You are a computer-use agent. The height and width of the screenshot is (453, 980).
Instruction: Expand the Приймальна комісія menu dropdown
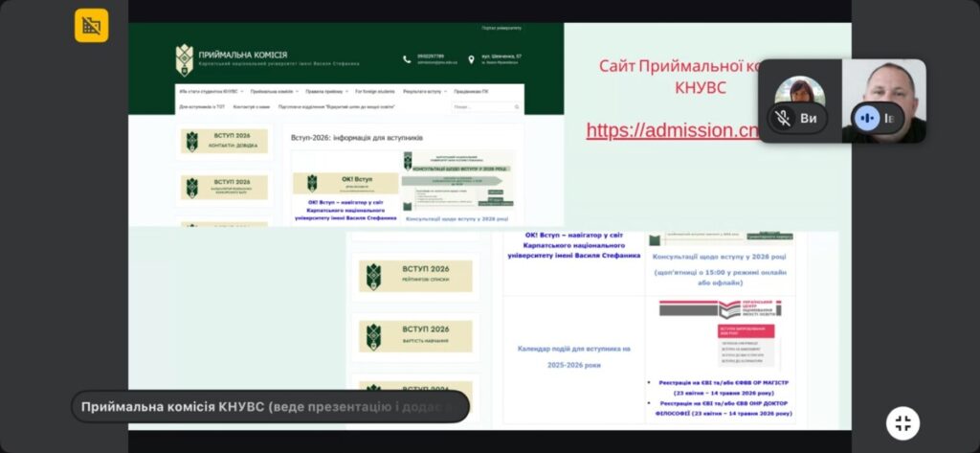tap(273, 91)
